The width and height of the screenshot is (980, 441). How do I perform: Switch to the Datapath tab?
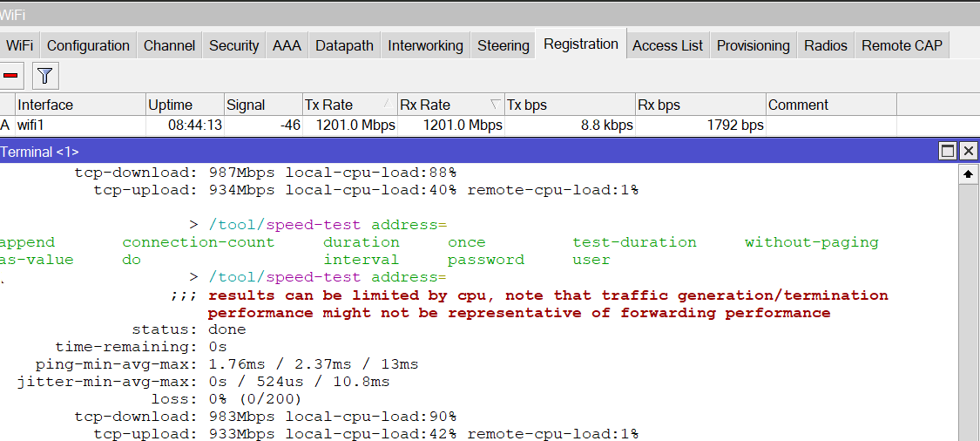(344, 45)
